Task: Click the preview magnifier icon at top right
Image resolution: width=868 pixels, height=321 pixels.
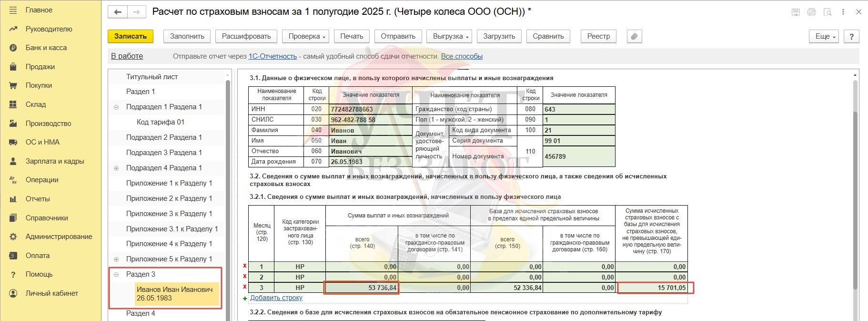Action: 828,12
